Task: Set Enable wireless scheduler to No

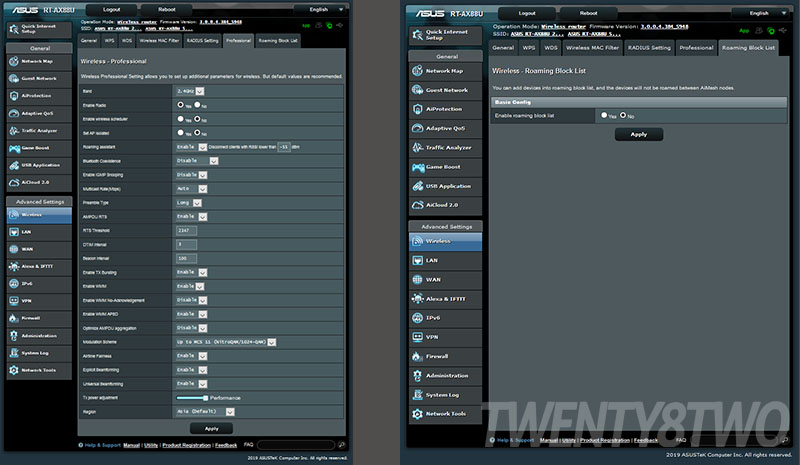Action: coord(197,118)
